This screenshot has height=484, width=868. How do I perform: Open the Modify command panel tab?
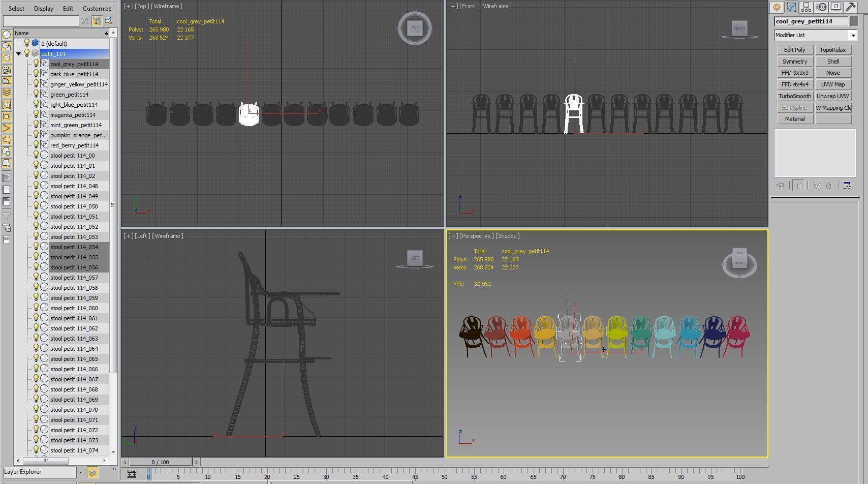pyautogui.click(x=791, y=7)
